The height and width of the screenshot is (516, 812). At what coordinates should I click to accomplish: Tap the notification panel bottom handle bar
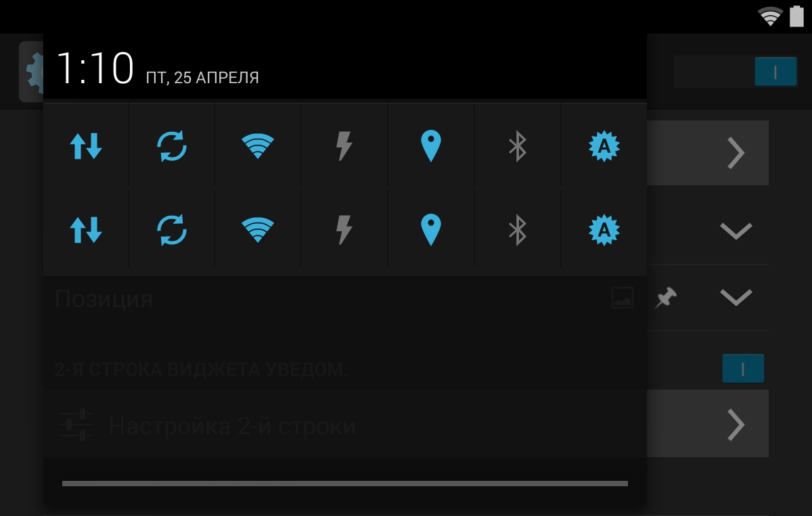[345, 484]
